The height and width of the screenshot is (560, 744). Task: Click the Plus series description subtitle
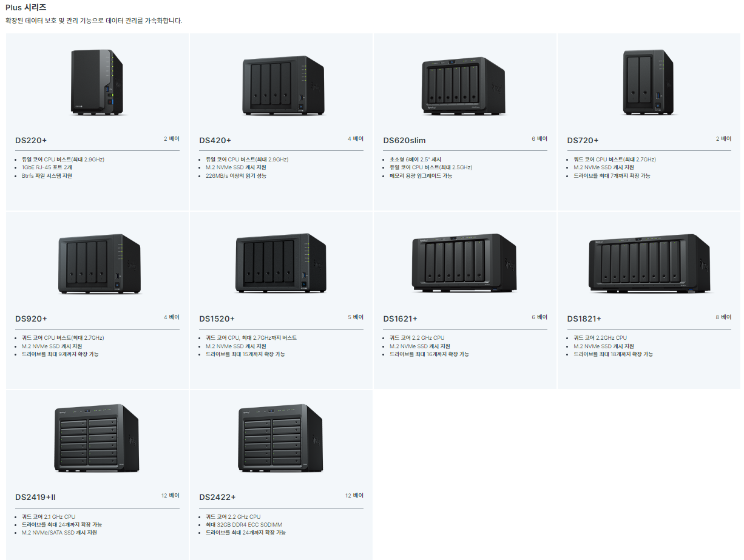(x=94, y=21)
